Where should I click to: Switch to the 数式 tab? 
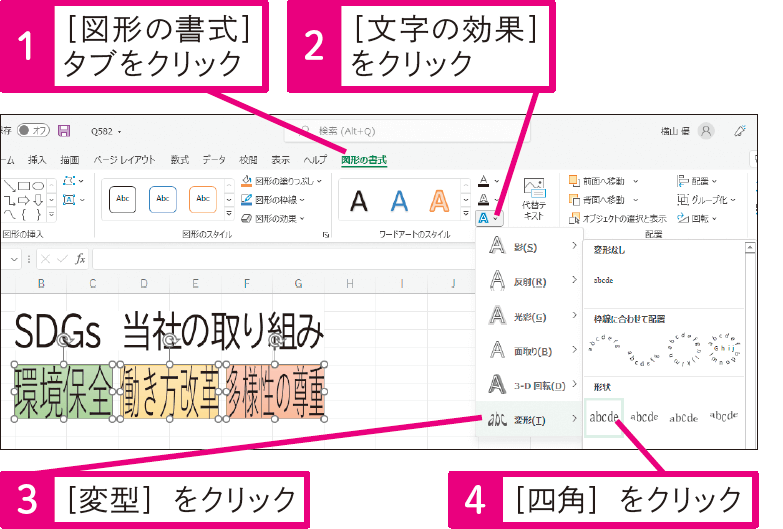click(180, 160)
